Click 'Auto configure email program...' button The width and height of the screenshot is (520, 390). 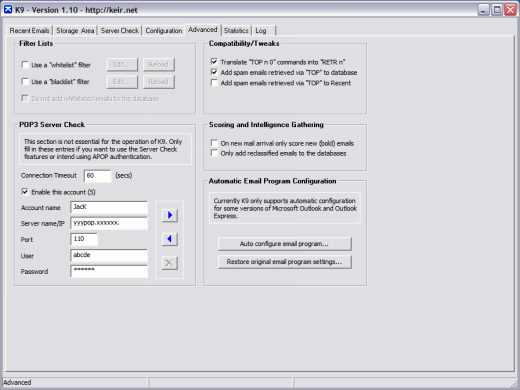[x=284, y=244]
